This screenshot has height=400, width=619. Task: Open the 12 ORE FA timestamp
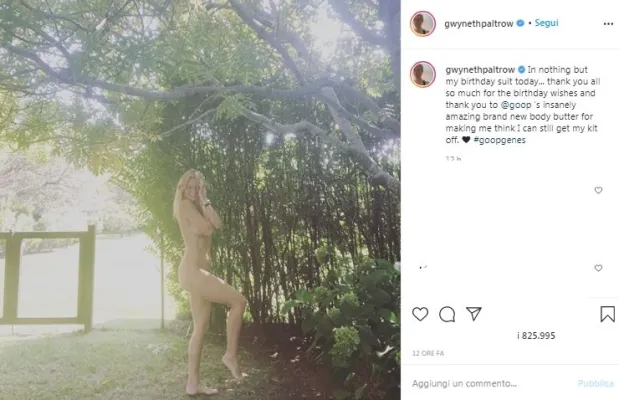(428, 353)
